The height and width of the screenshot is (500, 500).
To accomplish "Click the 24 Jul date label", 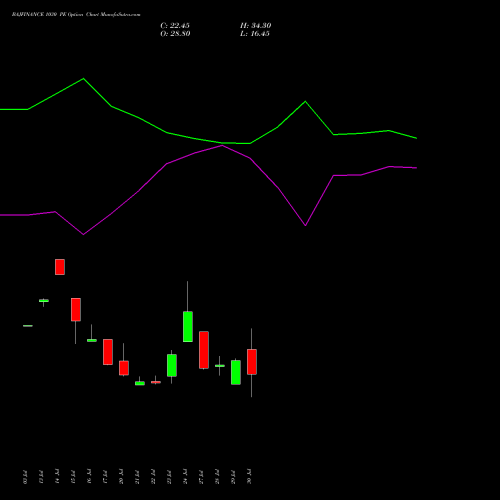I will click(x=185, y=477).
